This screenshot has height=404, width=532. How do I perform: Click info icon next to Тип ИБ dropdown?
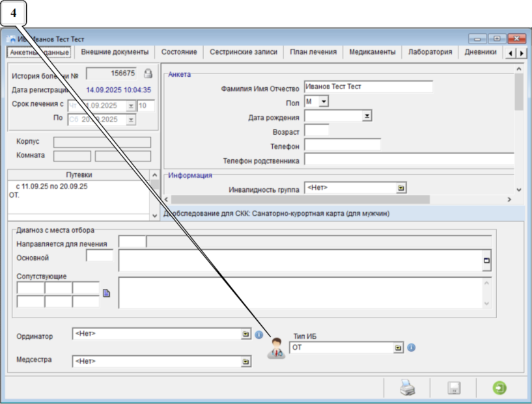[x=411, y=347]
